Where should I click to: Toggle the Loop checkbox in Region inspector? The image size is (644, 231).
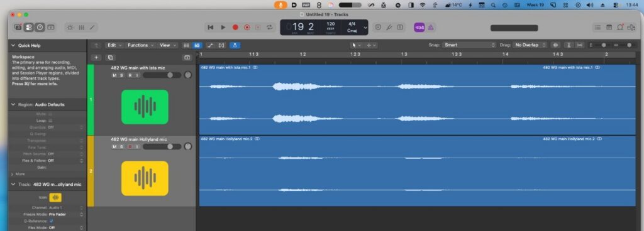click(x=50, y=121)
